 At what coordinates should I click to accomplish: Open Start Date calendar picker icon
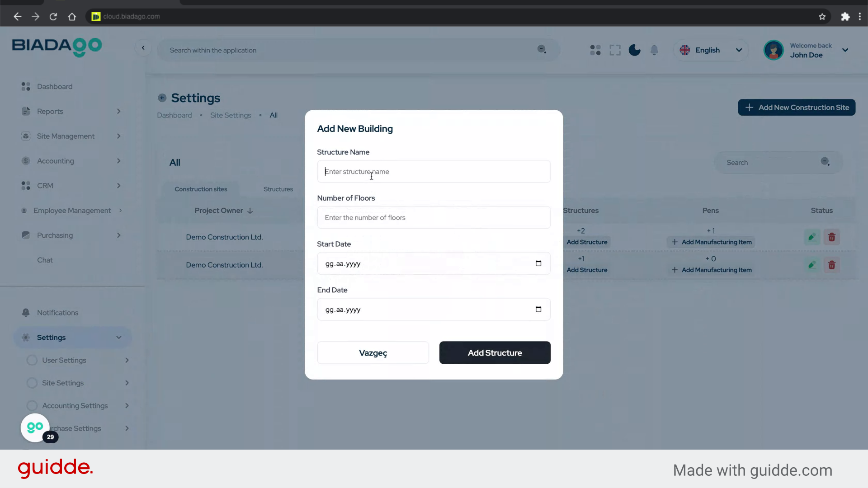538,263
